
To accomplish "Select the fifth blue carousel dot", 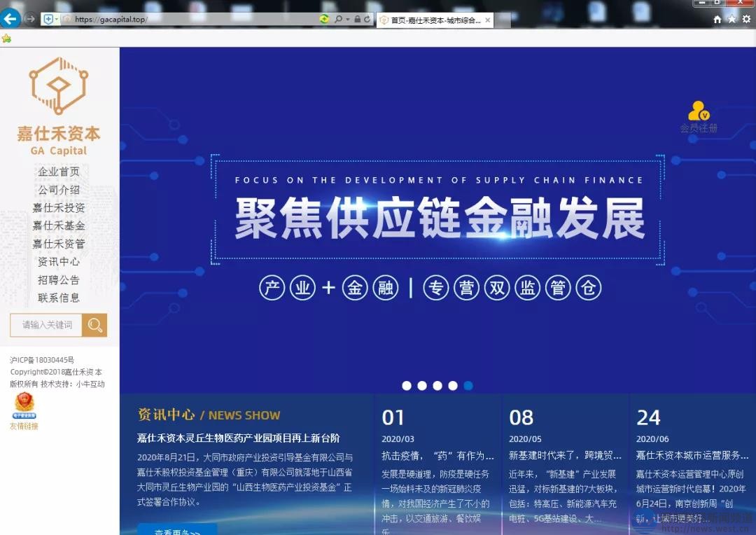I will pos(468,386).
